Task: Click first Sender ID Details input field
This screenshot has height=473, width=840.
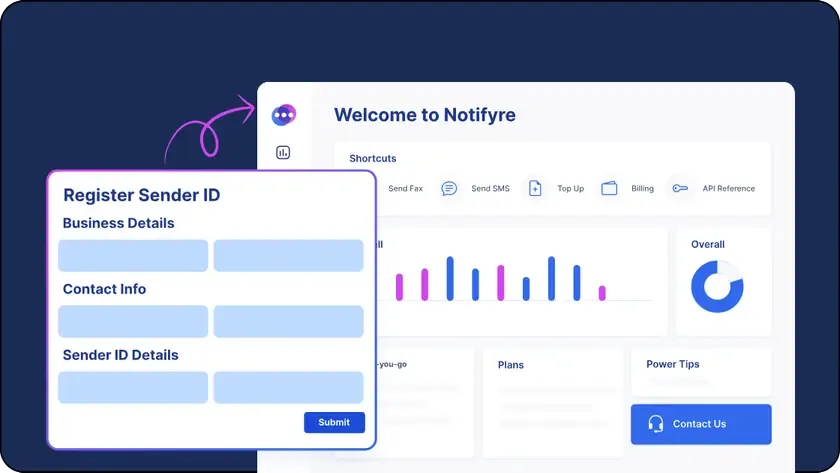Action: pos(133,387)
